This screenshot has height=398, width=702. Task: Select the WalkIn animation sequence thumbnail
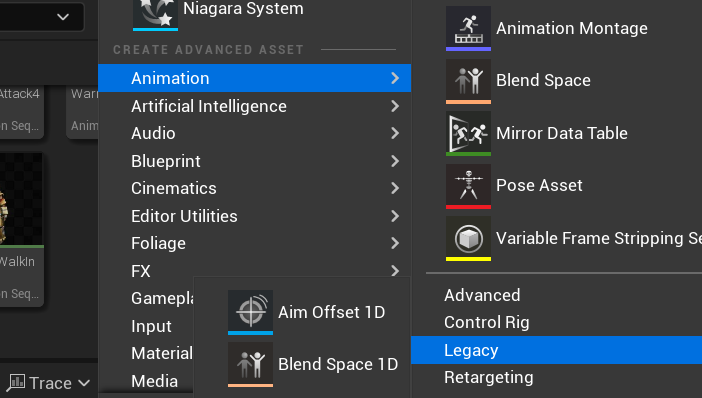point(21,200)
